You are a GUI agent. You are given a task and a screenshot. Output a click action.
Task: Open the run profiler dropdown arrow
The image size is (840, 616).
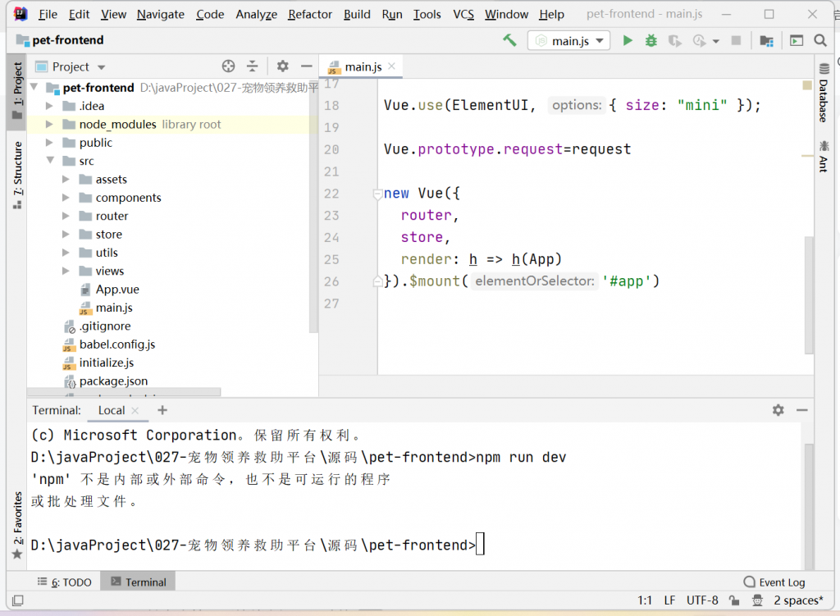tap(715, 41)
